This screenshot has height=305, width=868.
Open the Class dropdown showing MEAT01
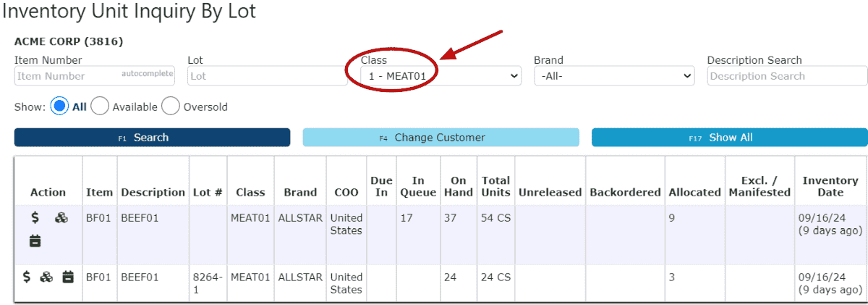(441, 75)
